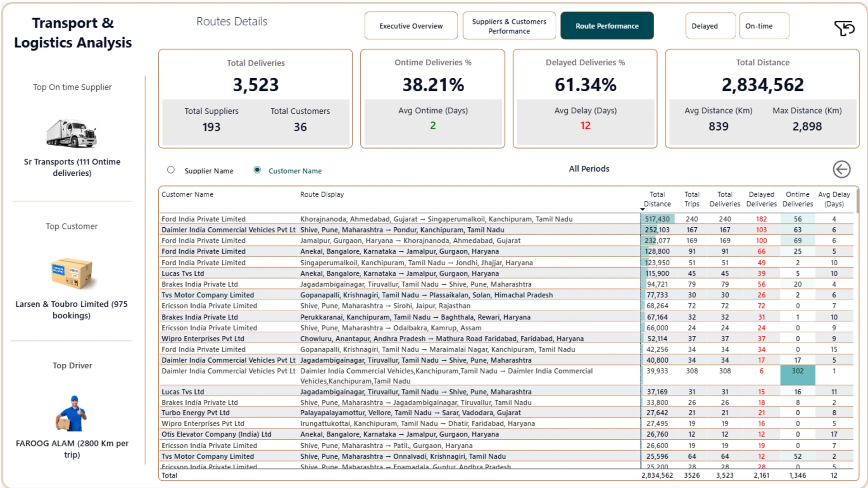The height and width of the screenshot is (488, 868).
Task: Click the 1,346 ontime deliveries total
Action: 797,475
